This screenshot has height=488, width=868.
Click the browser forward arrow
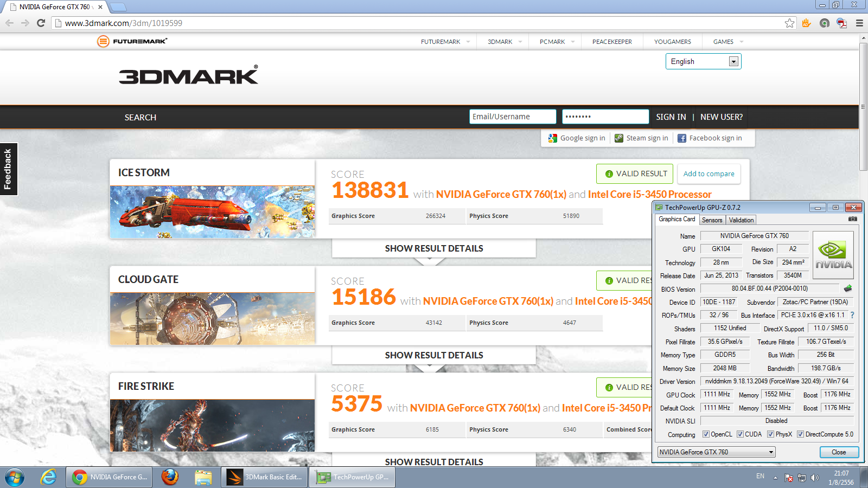(25, 23)
